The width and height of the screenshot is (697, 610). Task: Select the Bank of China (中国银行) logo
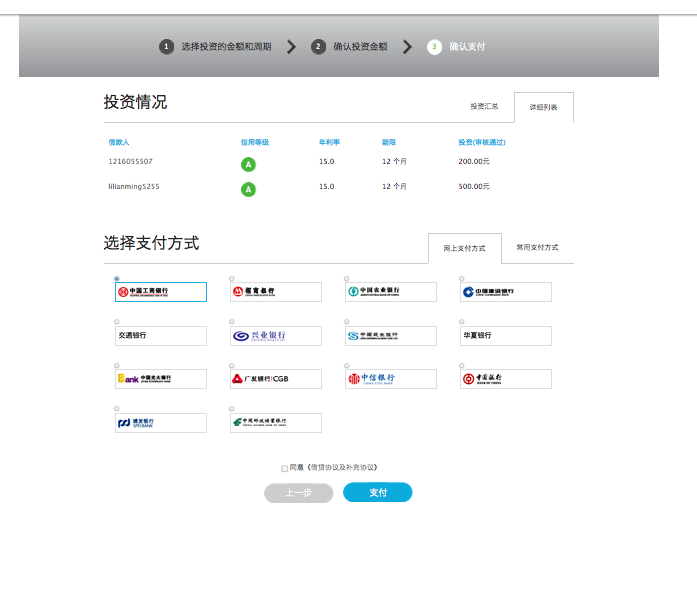505,379
